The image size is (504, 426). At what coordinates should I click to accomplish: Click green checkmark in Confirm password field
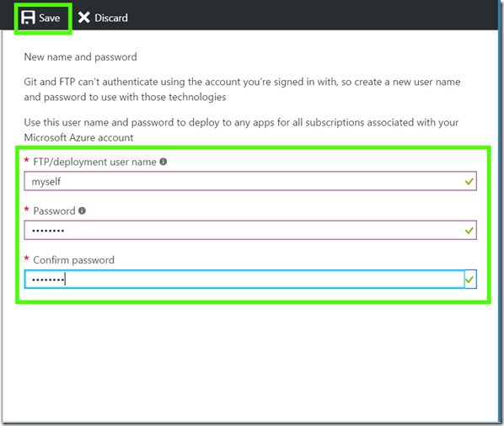tap(469, 280)
